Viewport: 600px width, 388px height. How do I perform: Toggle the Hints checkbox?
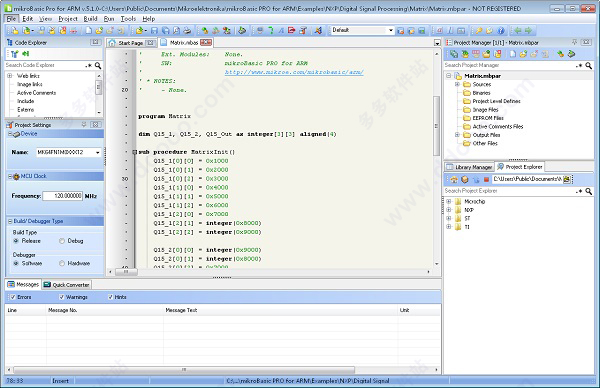pos(110,297)
